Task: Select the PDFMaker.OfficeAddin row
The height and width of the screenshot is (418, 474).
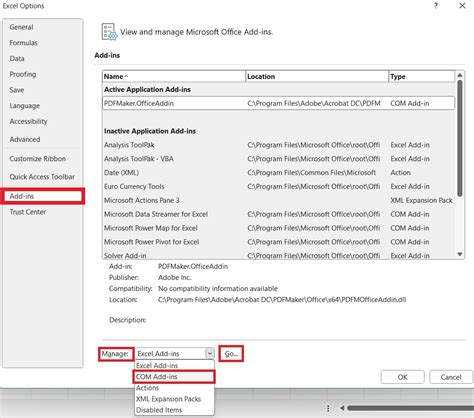Action: [x=279, y=103]
